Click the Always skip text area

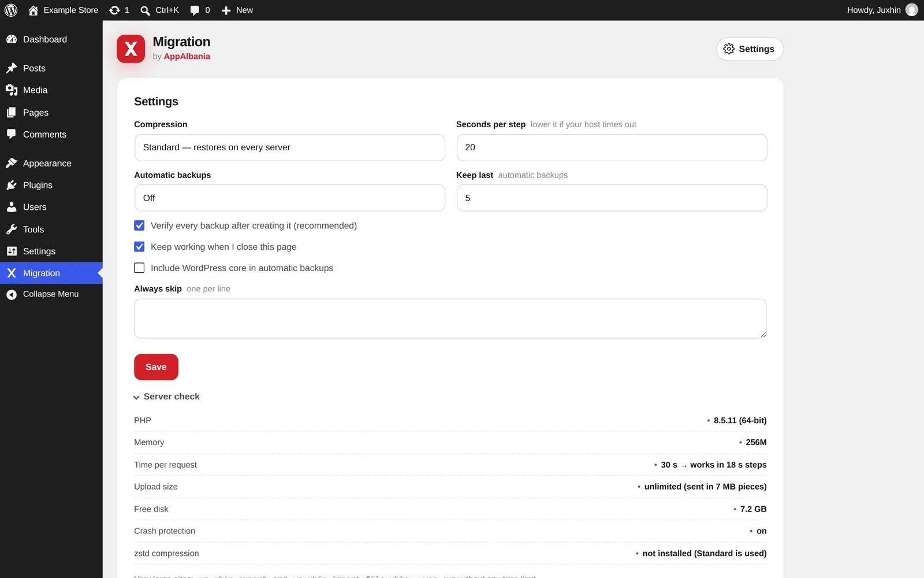click(450, 318)
